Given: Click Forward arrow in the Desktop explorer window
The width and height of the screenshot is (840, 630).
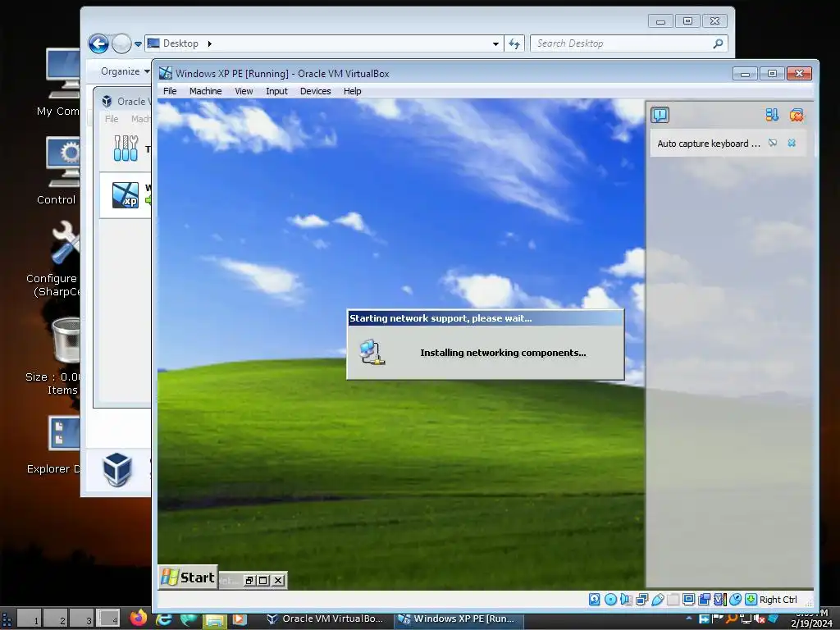Looking at the screenshot, I should (x=121, y=43).
